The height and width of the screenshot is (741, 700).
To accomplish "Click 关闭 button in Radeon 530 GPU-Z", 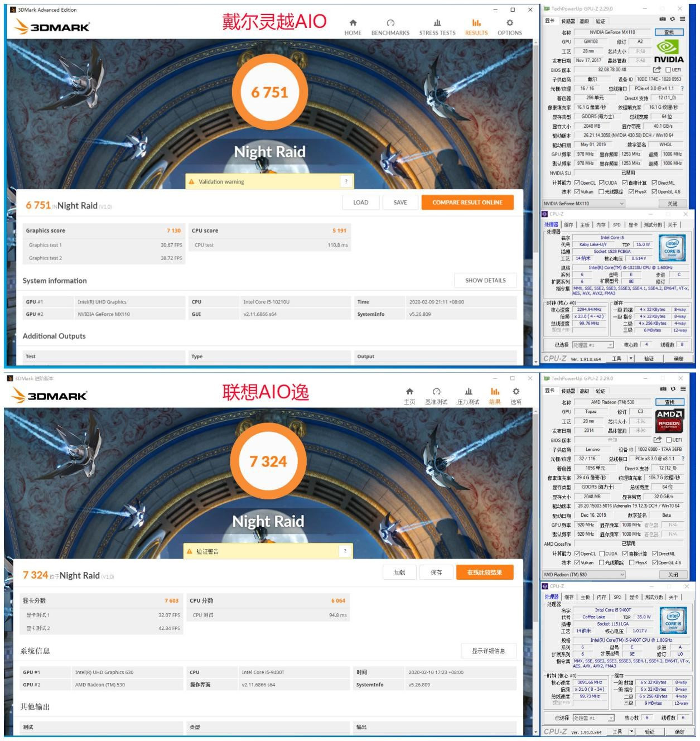I will [x=673, y=574].
